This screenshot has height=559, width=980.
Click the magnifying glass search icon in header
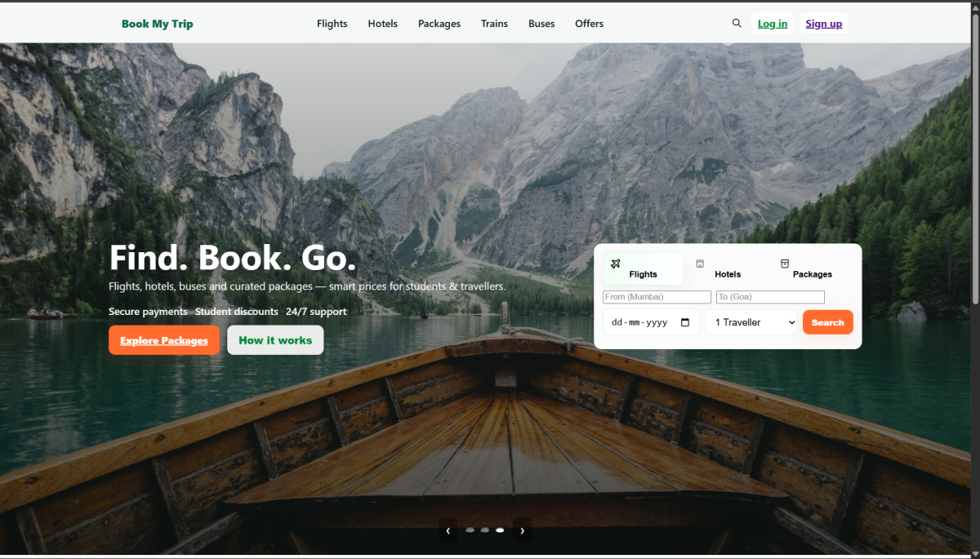point(737,24)
